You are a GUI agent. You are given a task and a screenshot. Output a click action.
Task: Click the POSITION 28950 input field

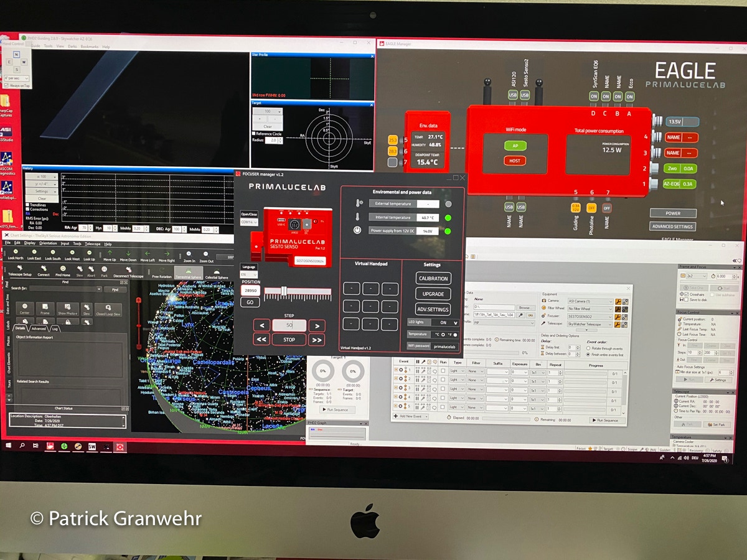(x=250, y=291)
